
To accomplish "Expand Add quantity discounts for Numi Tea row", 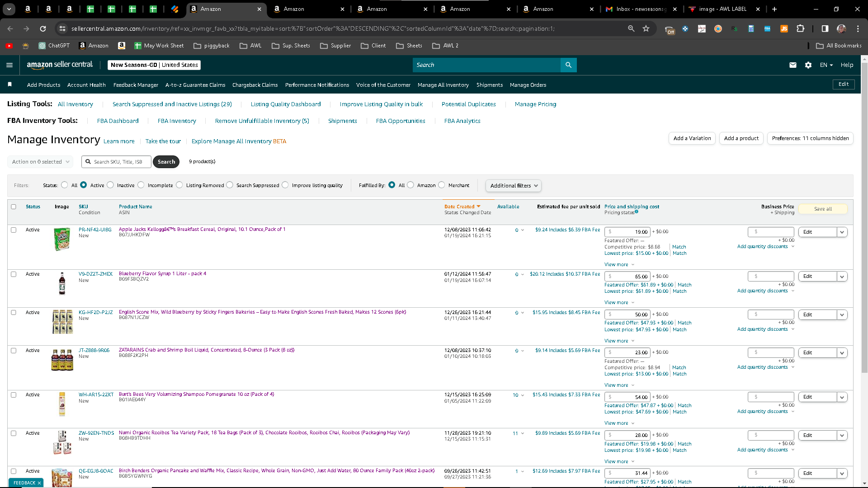I will click(766, 450).
